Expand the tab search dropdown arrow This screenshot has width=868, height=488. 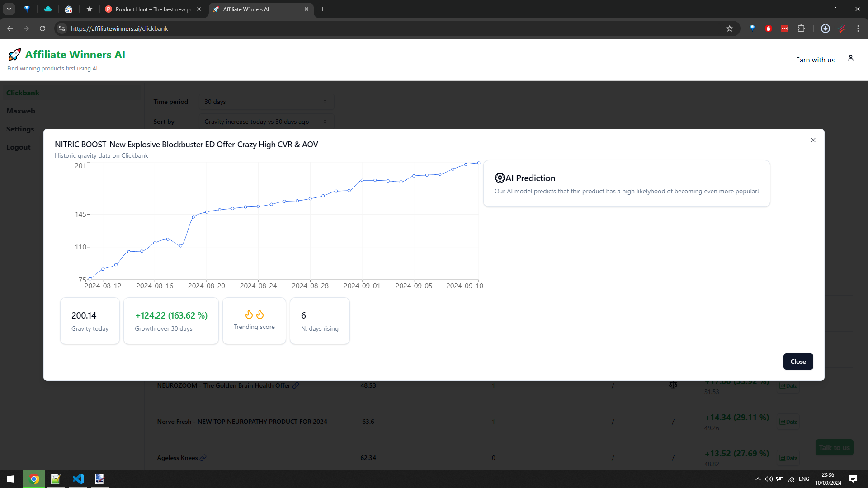coord(9,9)
